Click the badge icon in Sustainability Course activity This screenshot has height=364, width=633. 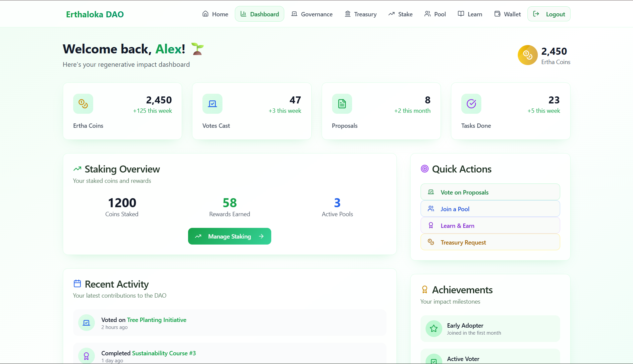(87, 356)
